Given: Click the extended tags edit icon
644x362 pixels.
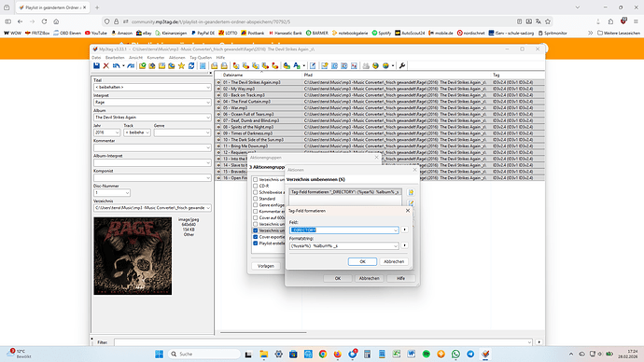Looking at the screenshot, I should (x=313, y=65).
